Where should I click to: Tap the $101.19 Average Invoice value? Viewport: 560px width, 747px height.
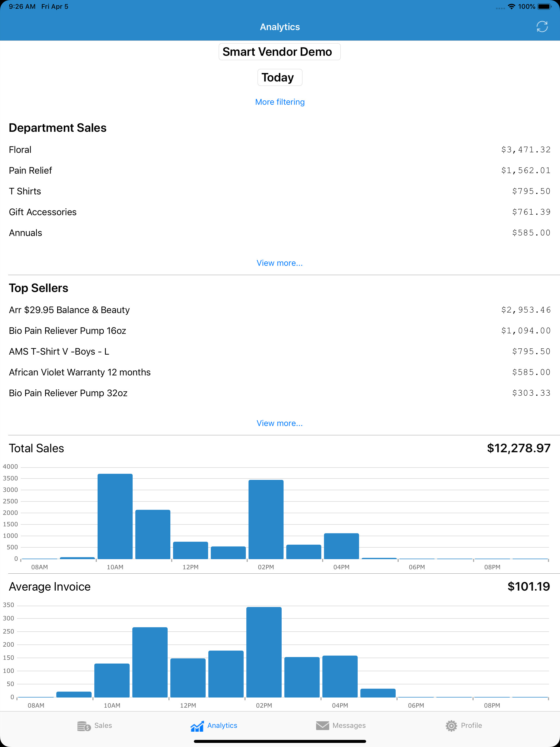point(529,586)
